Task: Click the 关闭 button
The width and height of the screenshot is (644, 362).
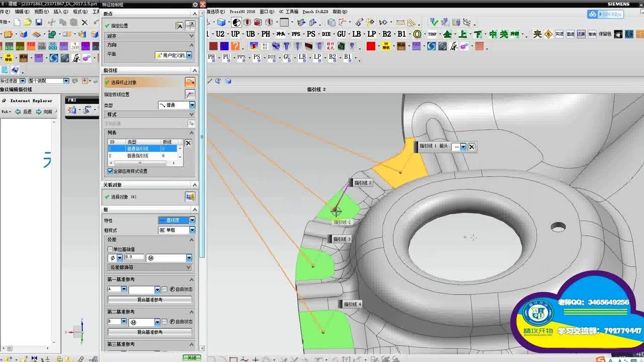Action: (191, 358)
